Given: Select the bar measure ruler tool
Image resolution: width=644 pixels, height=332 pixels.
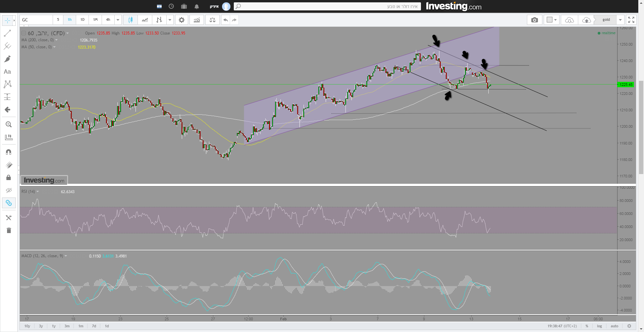Looking at the screenshot, I should [9, 137].
